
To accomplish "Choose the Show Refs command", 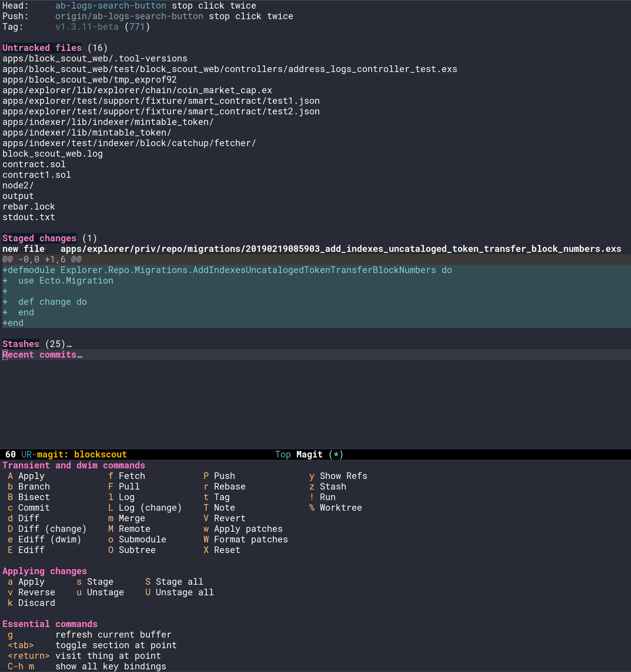I will (x=338, y=476).
